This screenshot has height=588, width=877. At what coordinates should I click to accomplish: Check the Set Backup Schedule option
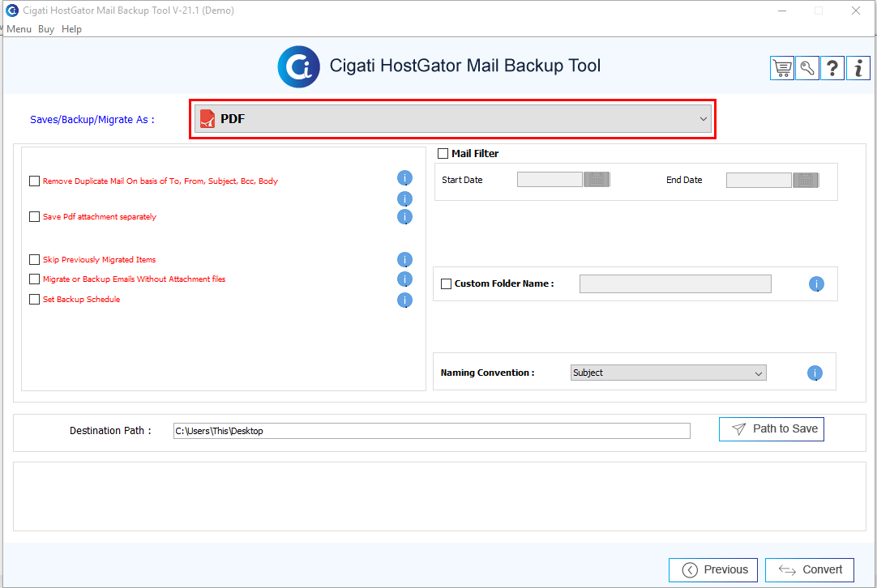pyautogui.click(x=35, y=299)
